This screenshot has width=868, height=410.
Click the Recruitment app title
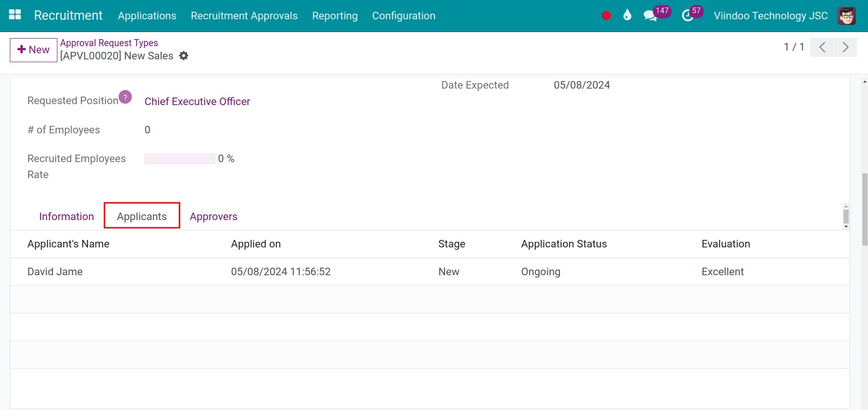[x=68, y=16]
